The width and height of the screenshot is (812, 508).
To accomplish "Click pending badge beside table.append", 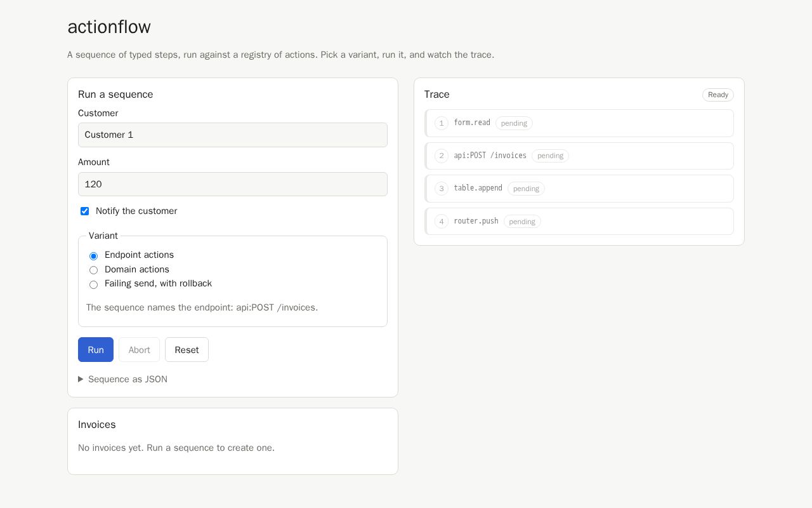I will [526, 189].
